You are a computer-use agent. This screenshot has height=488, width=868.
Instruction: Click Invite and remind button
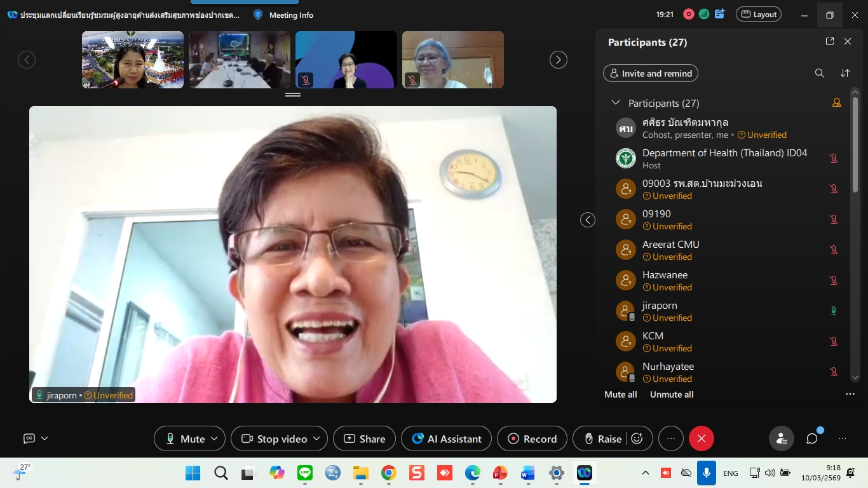(x=650, y=73)
